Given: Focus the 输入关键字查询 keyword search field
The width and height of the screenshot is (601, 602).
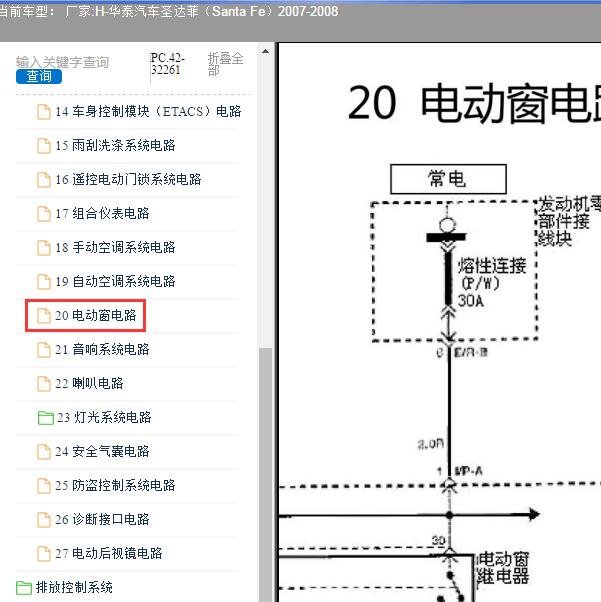Looking at the screenshot, I should tap(63, 62).
